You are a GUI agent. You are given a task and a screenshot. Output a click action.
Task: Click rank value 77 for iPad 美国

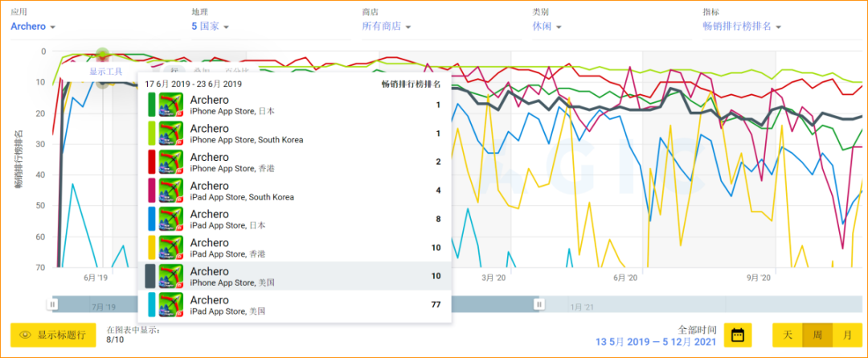coord(436,304)
